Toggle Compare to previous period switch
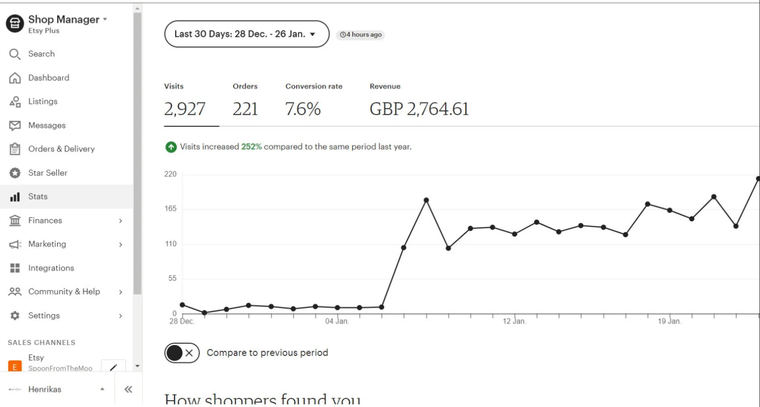The height and width of the screenshot is (407, 760). click(x=182, y=353)
